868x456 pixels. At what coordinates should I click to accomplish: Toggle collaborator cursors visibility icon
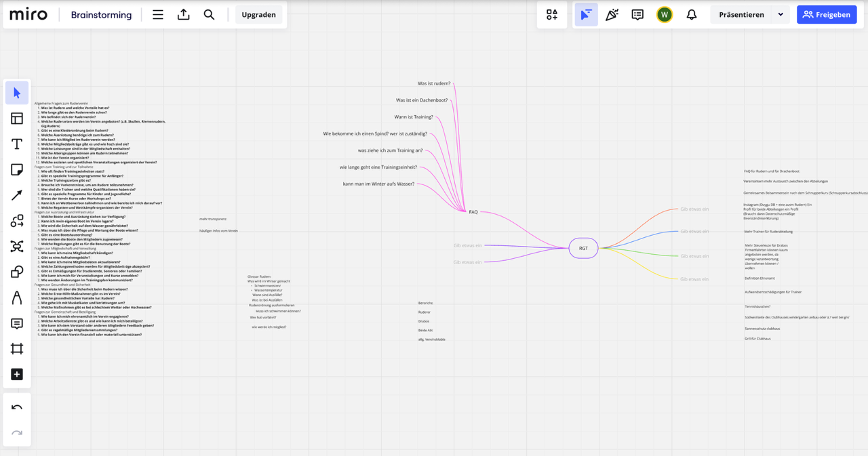click(x=586, y=15)
